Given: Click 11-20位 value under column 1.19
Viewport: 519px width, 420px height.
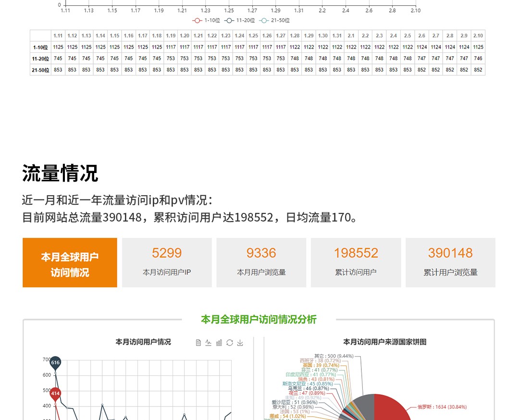Looking at the screenshot, I should [171, 59].
